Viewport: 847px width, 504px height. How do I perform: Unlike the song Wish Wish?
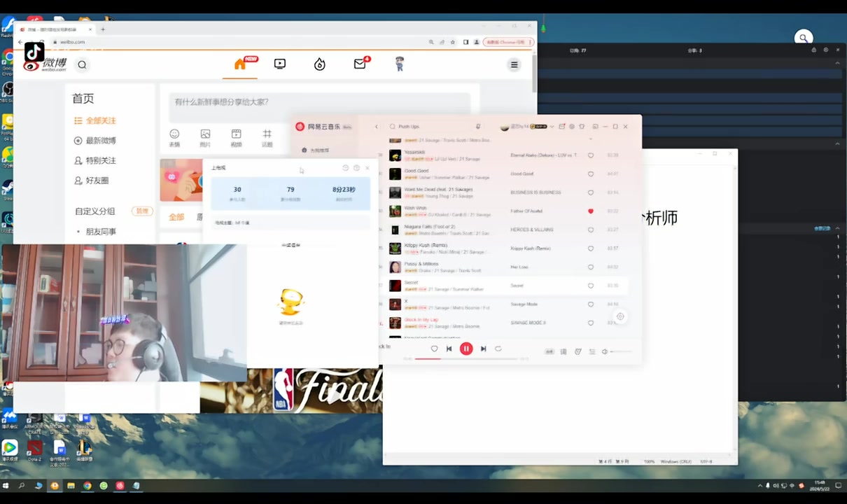[591, 211]
